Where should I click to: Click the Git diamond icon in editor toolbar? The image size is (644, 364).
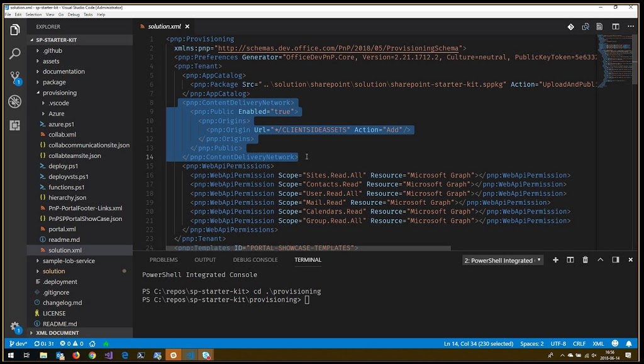tap(570, 26)
